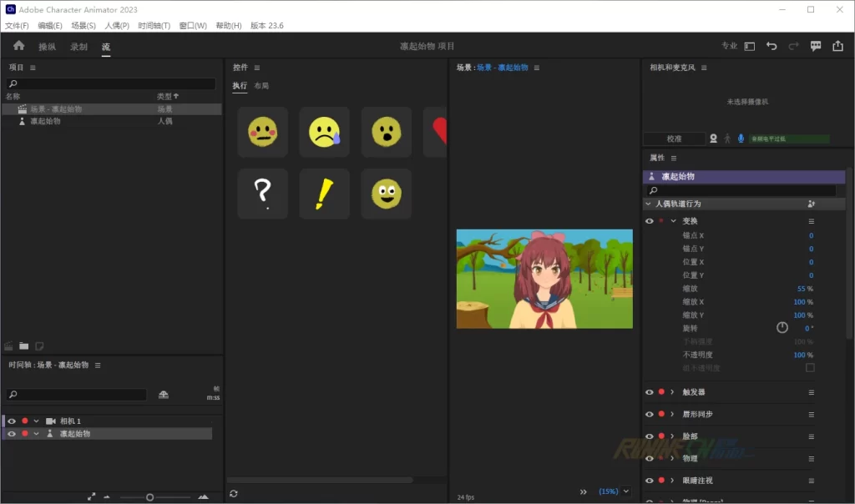855x504 pixels.
Task: Click the 校准 calibrate button
Action: (x=674, y=139)
